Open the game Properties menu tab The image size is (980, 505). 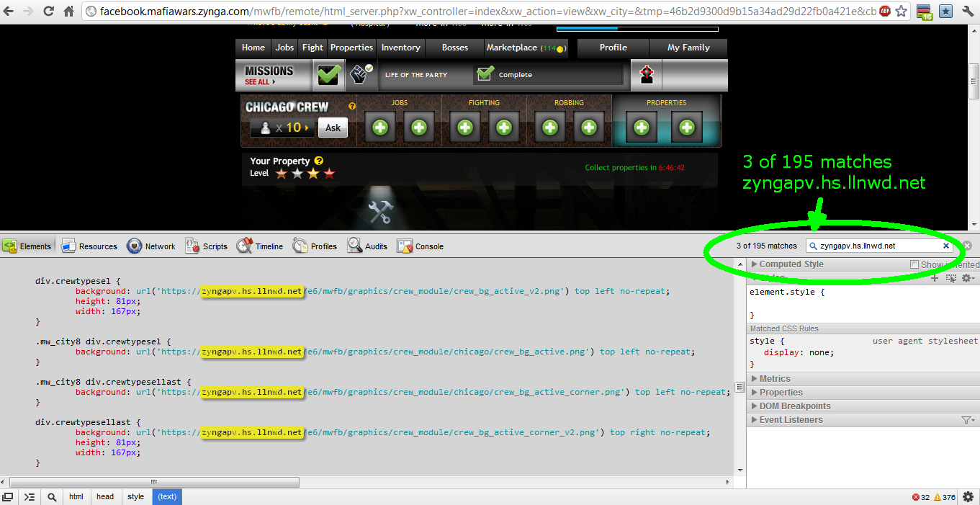pos(351,48)
